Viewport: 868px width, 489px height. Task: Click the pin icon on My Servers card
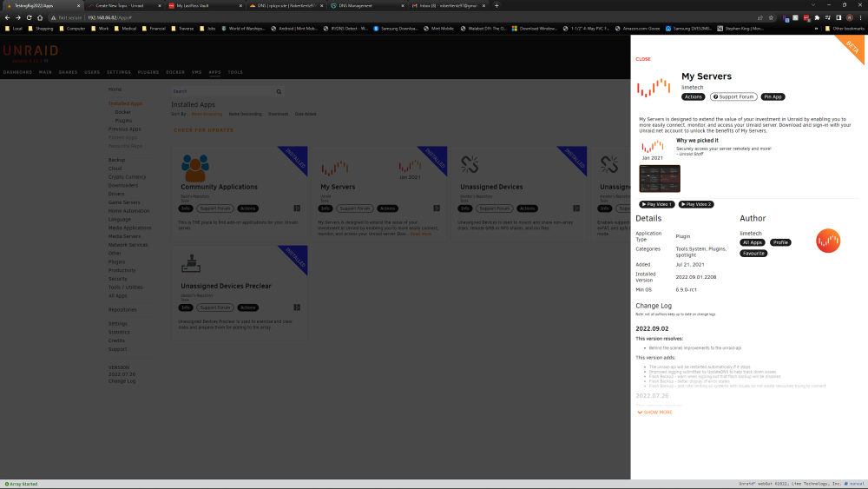437,208
